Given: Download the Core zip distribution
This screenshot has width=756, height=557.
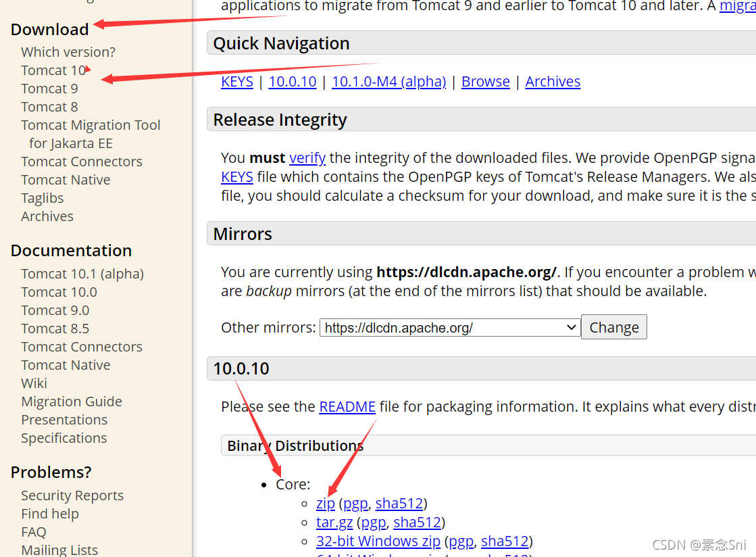Looking at the screenshot, I should (x=326, y=504).
